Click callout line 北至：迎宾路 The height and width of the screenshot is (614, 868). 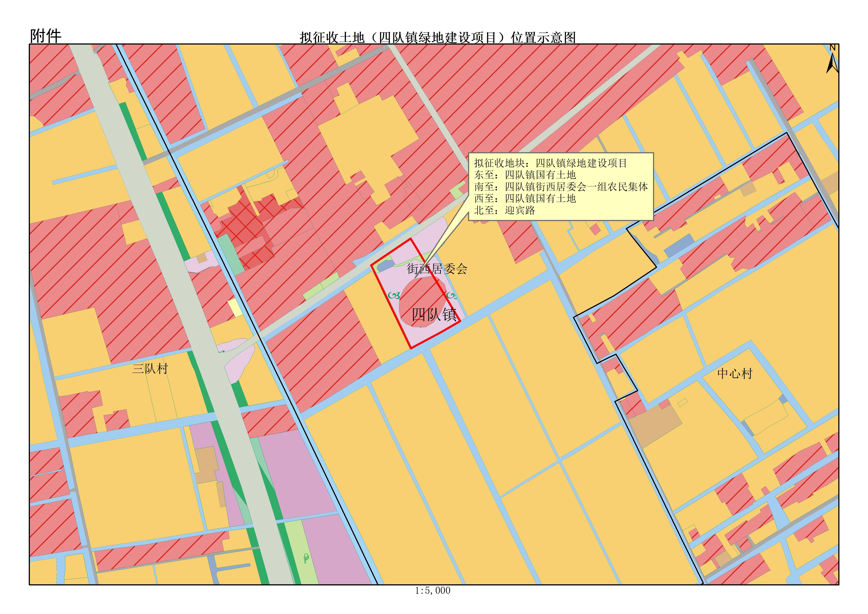504,210
